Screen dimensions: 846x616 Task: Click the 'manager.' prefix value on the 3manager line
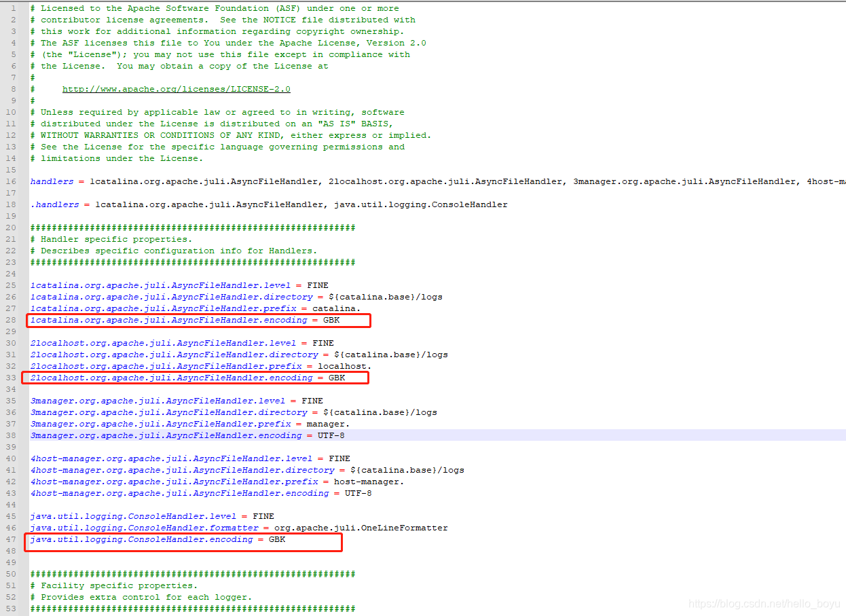[x=329, y=424]
